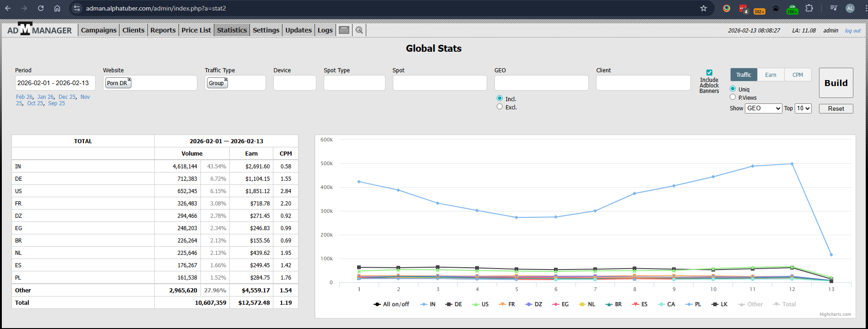Open the Show GEO dropdown
This screenshot has height=329, width=868.
coord(763,108)
